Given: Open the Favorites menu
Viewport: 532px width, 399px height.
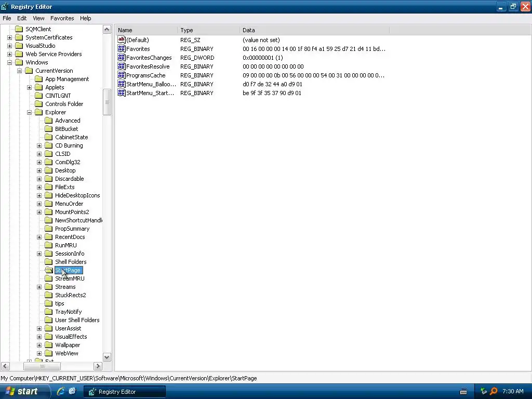Looking at the screenshot, I should [x=62, y=18].
